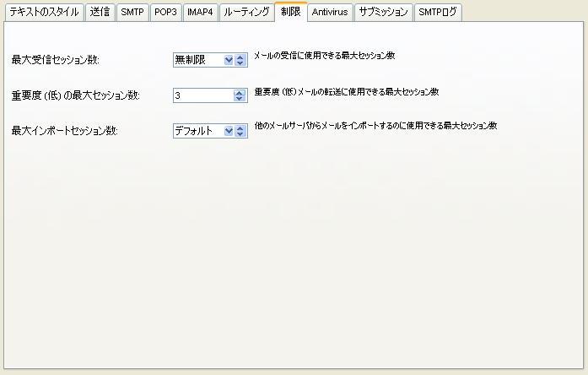
Task: Select the SMTP tab
Action: tap(132, 13)
